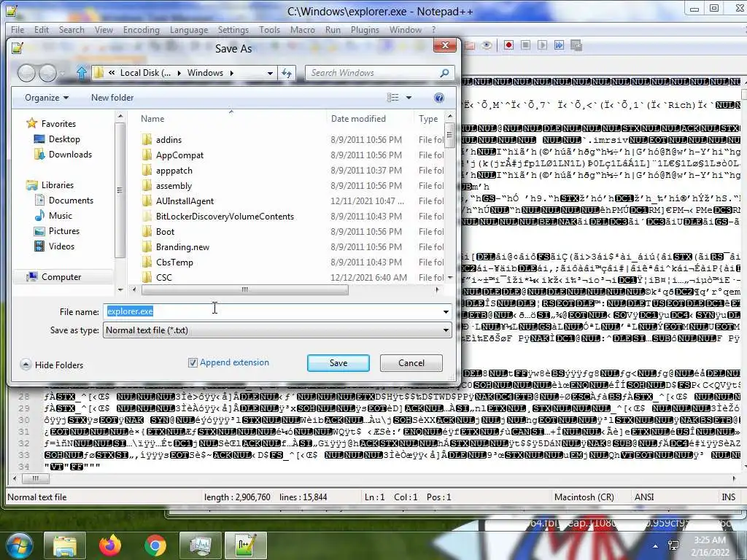Image resolution: width=747 pixels, height=560 pixels.
Task: Open help via the blue question mark icon
Action: click(x=438, y=98)
